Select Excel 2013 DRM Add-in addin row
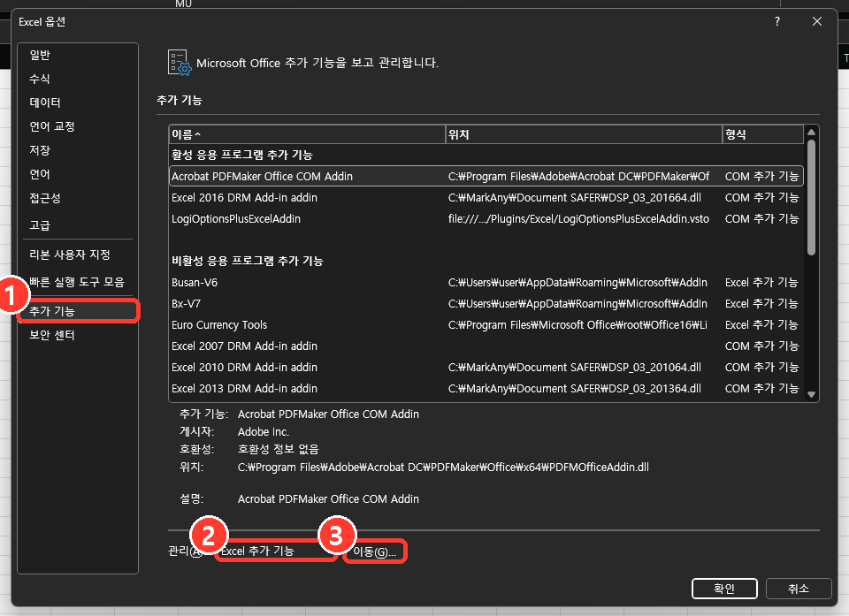Viewport: 849px width, 616px height. click(486, 388)
